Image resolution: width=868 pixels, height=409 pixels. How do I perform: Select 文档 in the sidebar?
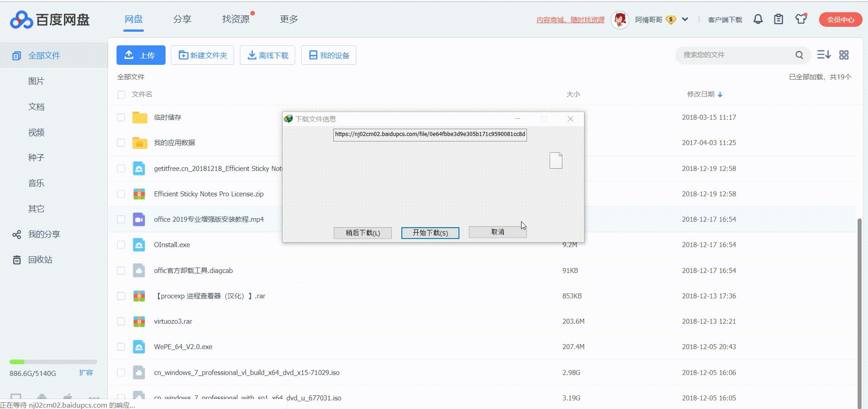click(x=36, y=107)
